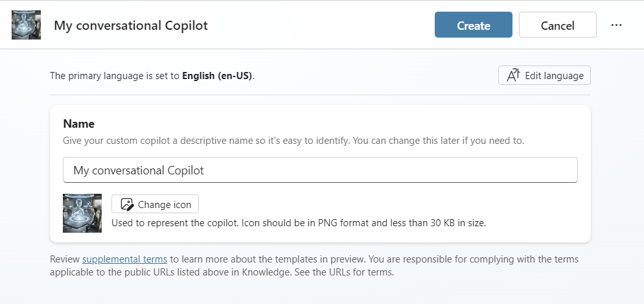This screenshot has width=644, height=304.
Task: Click the copilot avatar in the header
Action: coord(26,25)
